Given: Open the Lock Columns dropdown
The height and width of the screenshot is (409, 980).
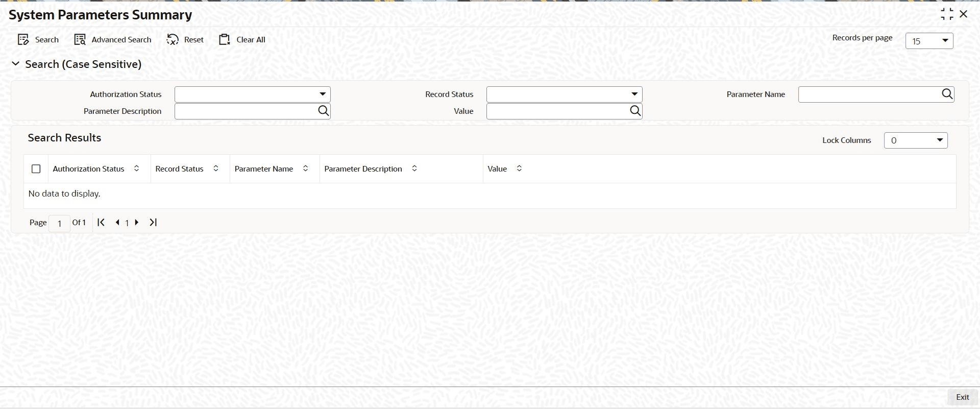Looking at the screenshot, I should (x=916, y=140).
